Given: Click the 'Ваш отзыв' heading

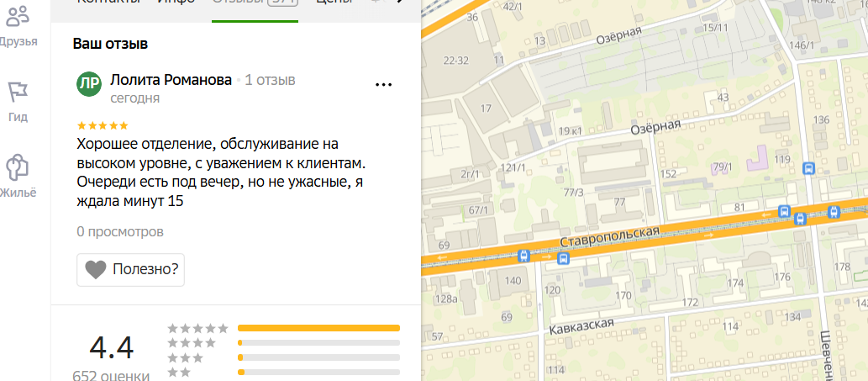Looking at the screenshot, I should (x=110, y=45).
